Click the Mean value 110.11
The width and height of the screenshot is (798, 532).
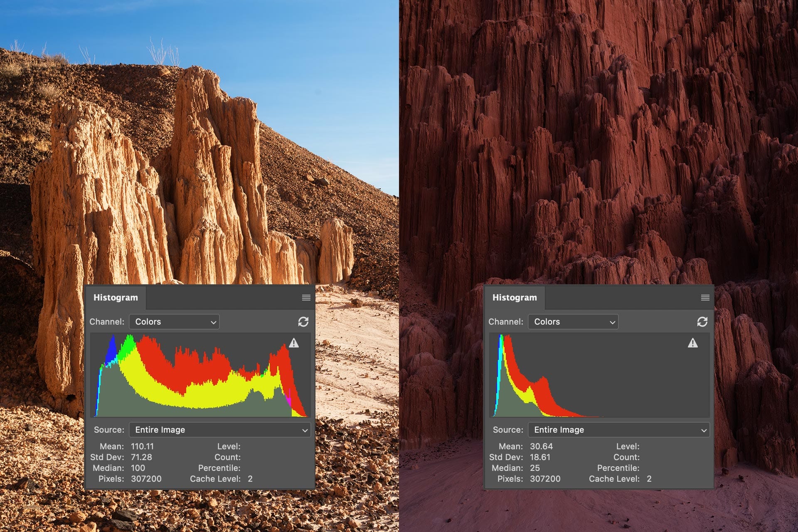[142, 446]
